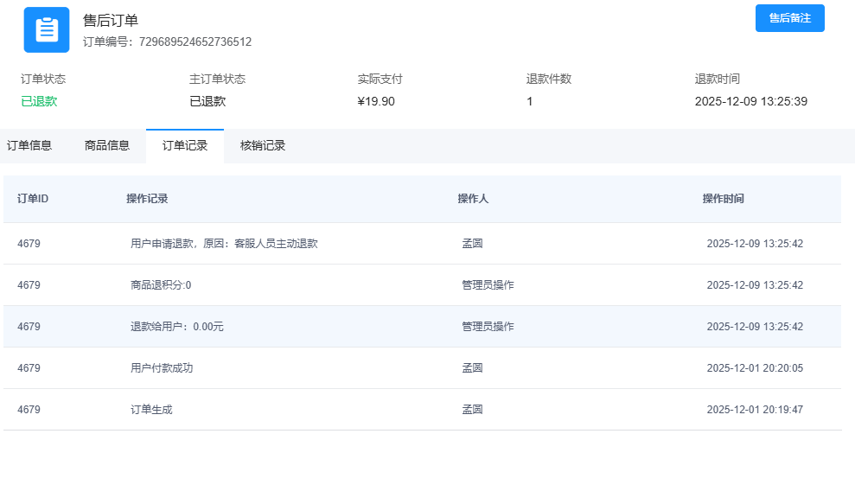The width and height of the screenshot is (855, 504).
Task: Select the 订单记录 tab
Action: pyautogui.click(x=185, y=145)
